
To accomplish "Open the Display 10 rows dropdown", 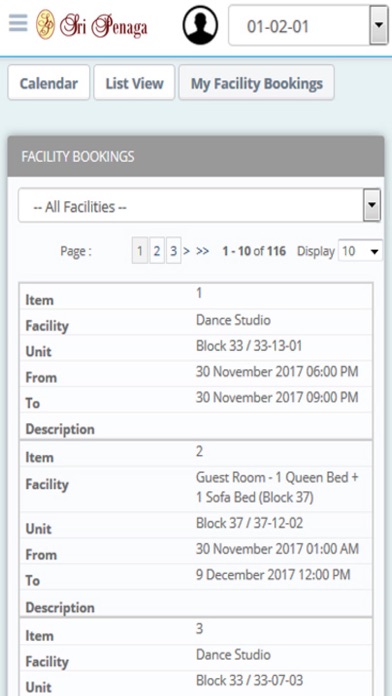I will [360, 251].
